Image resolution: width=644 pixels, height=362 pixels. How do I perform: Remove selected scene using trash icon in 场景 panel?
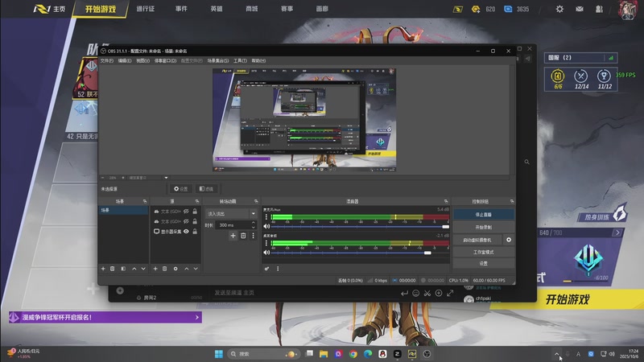tap(113, 269)
